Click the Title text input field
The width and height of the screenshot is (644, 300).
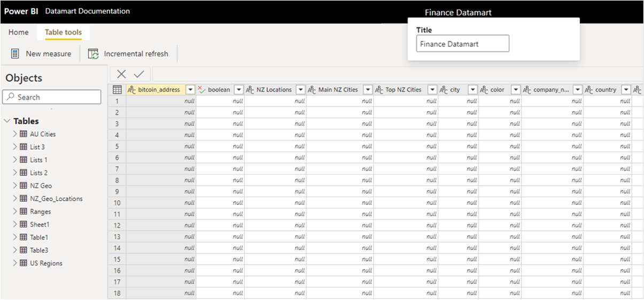[462, 44]
